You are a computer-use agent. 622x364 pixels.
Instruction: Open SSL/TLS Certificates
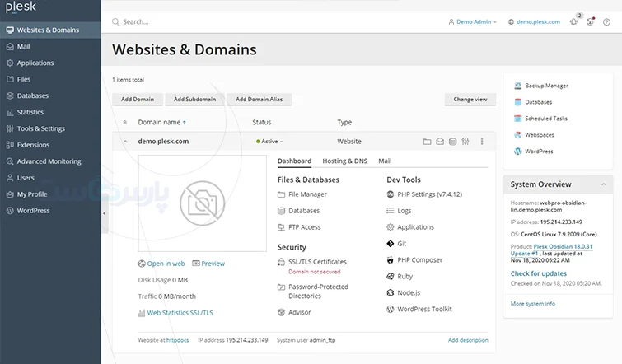[311, 262]
